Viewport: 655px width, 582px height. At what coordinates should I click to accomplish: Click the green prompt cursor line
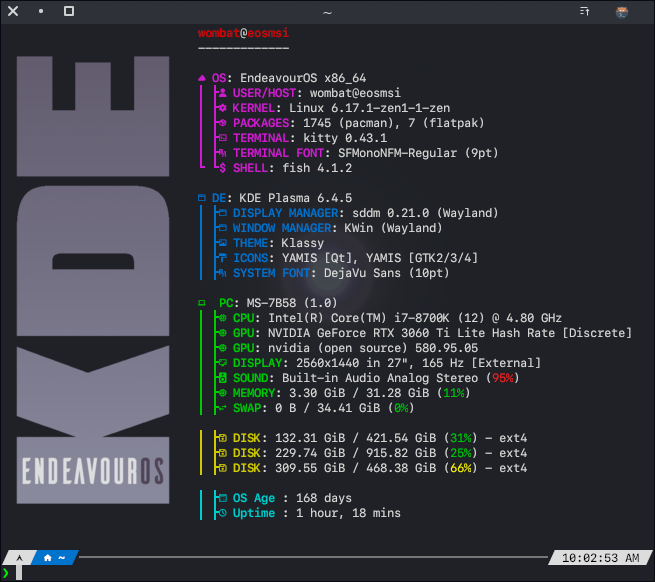pyautogui.click(x=6, y=572)
